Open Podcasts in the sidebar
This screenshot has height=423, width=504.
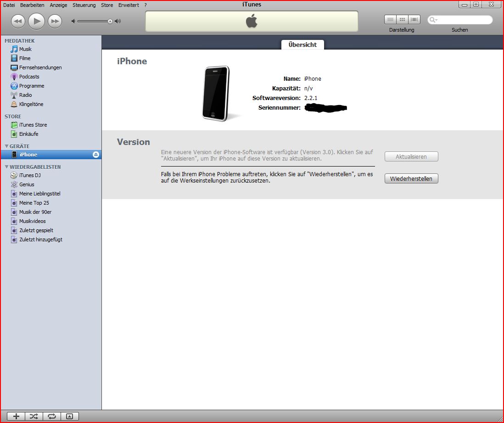pyautogui.click(x=29, y=77)
